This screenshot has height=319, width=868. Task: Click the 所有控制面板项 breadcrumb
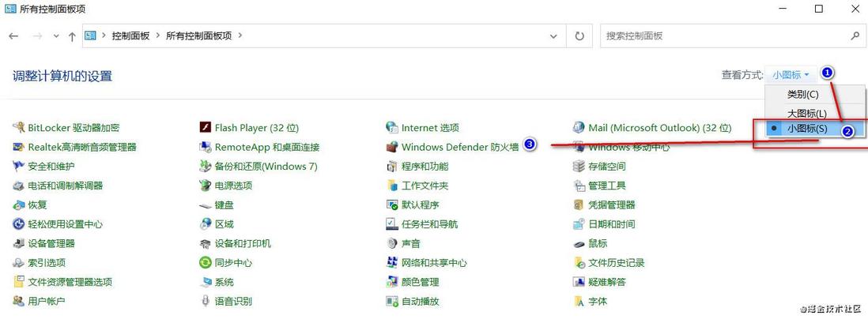(x=198, y=36)
